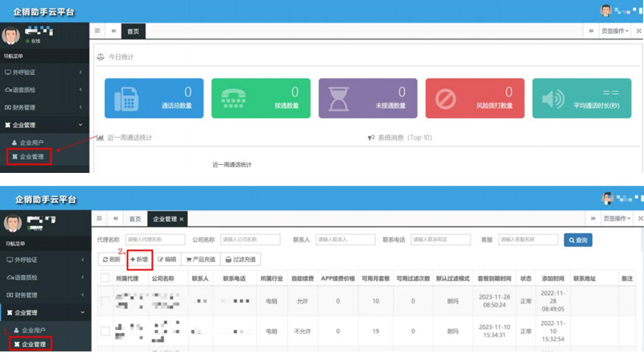Click into the 客服 input field
The width and height of the screenshot is (644, 354).
click(x=527, y=240)
